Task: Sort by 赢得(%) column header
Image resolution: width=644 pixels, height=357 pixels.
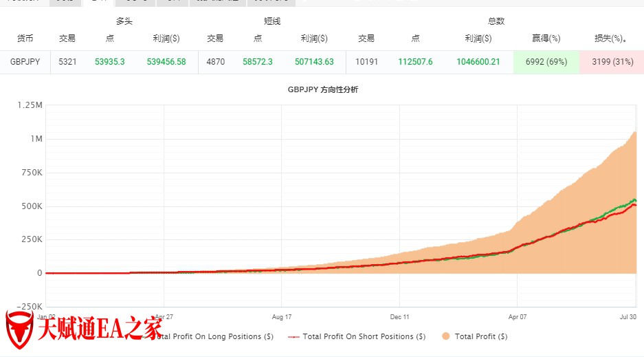Action: (546, 39)
